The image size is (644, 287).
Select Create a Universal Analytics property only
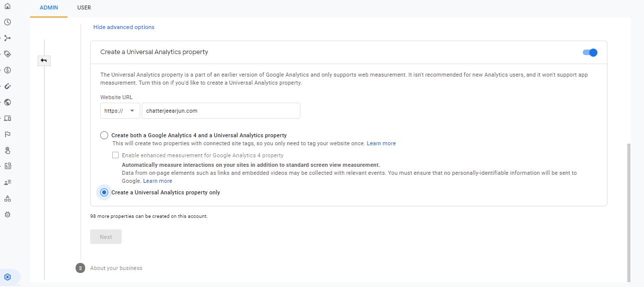[104, 192]
